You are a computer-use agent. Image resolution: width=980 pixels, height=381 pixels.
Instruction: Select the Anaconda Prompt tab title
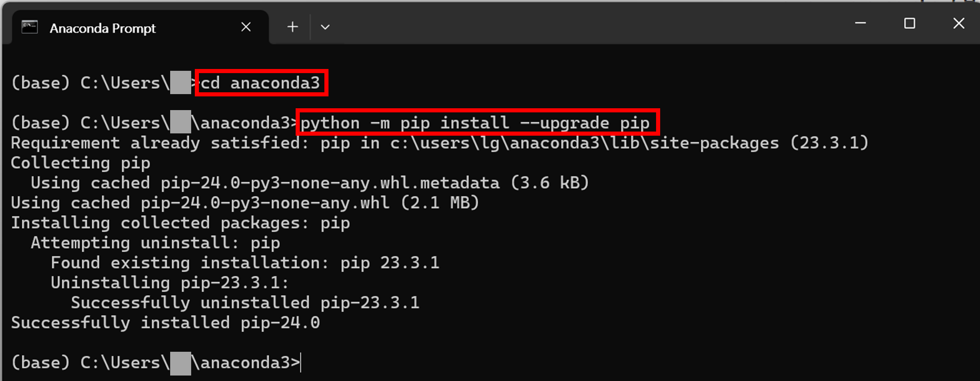click(x=103, y=28)
